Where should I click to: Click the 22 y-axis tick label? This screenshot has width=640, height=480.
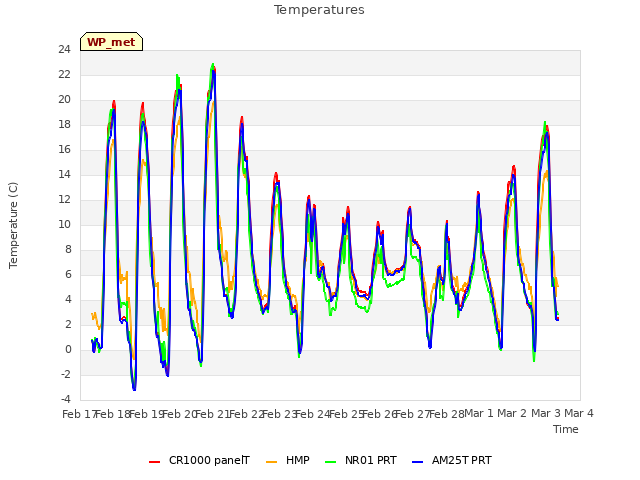pos(64,75)
